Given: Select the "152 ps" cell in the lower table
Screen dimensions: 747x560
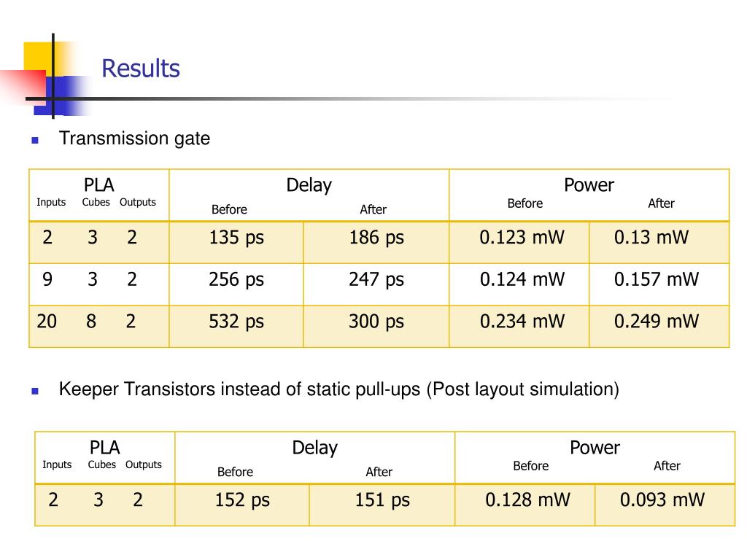Looking at the screenshot, I should (242, 500).
